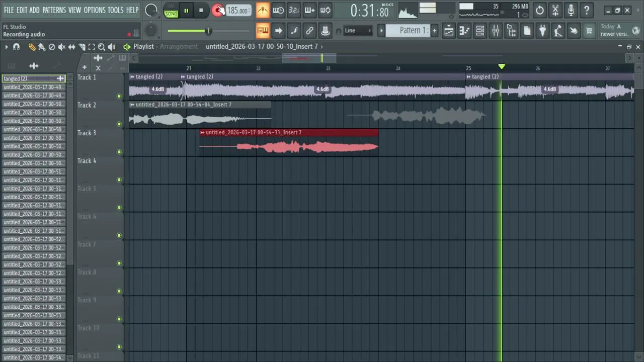644x362 pixels.
Task: Toggle the metronome icon
Action: click(x=263, y=10)
